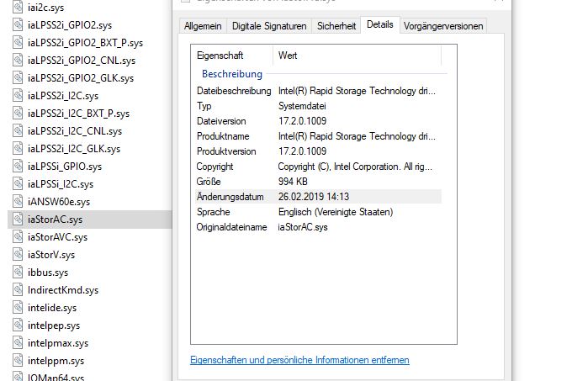Screen dimensions: 588x381
Task: Click Eigenschaften und persönliche Informationen entfernen link
Action: [x=299, y=360]
